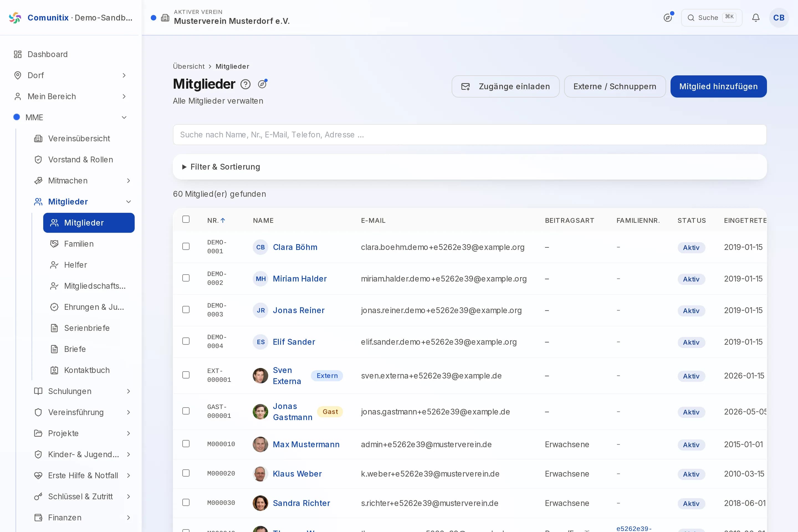Click the building icon beside Musterverein Musterdorf
This screenshot has width=798, height=532.
pyautogui.click(x=165, y=18)
